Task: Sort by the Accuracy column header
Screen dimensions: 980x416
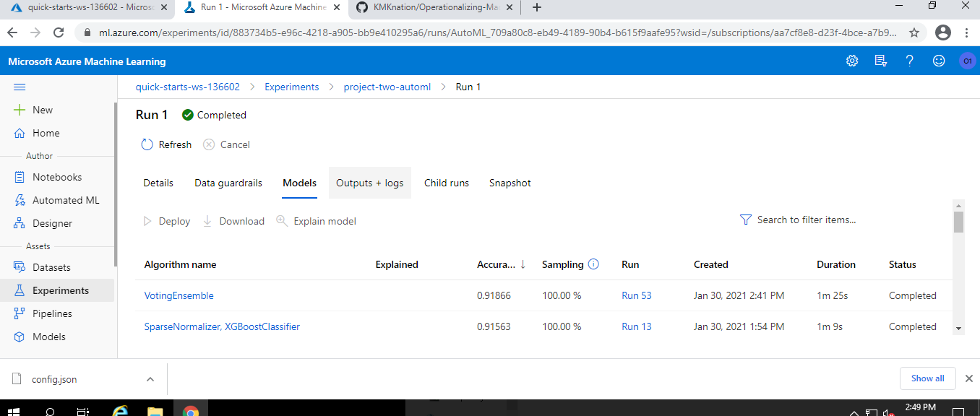Action: [x=502, y=264]
